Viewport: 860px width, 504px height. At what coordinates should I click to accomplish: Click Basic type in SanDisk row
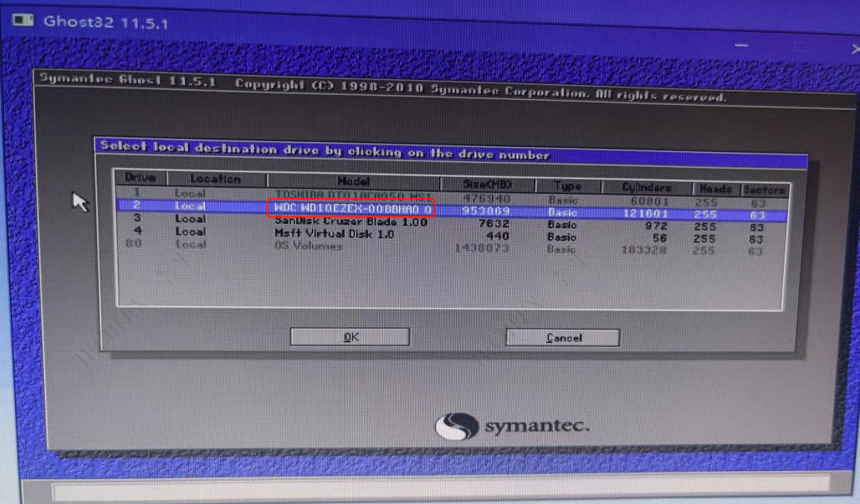tap(561, 225)
